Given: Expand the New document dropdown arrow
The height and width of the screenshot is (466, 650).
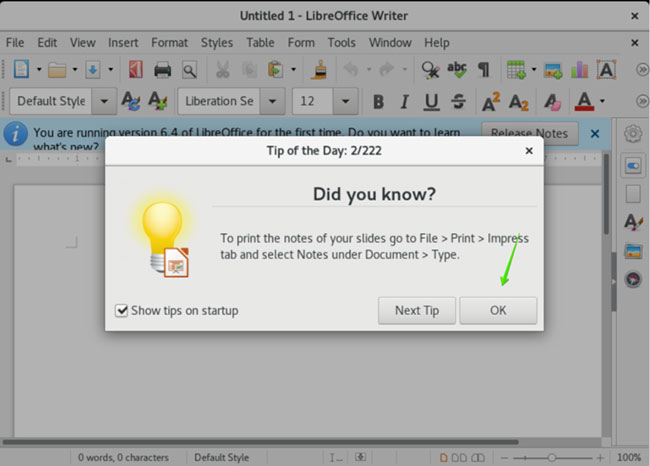Looking at the screenshot, I should pos(39,69).
